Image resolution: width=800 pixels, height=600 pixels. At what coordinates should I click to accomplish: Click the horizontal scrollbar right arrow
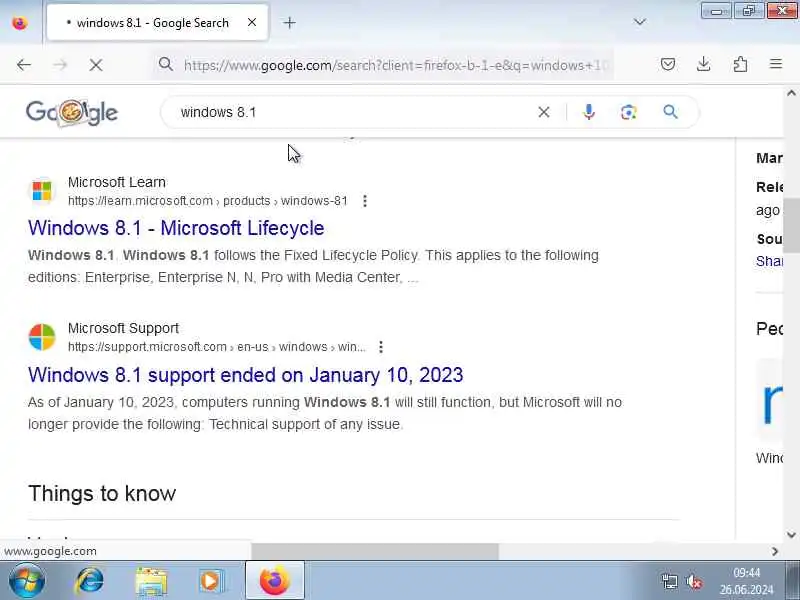coord(775,552)
